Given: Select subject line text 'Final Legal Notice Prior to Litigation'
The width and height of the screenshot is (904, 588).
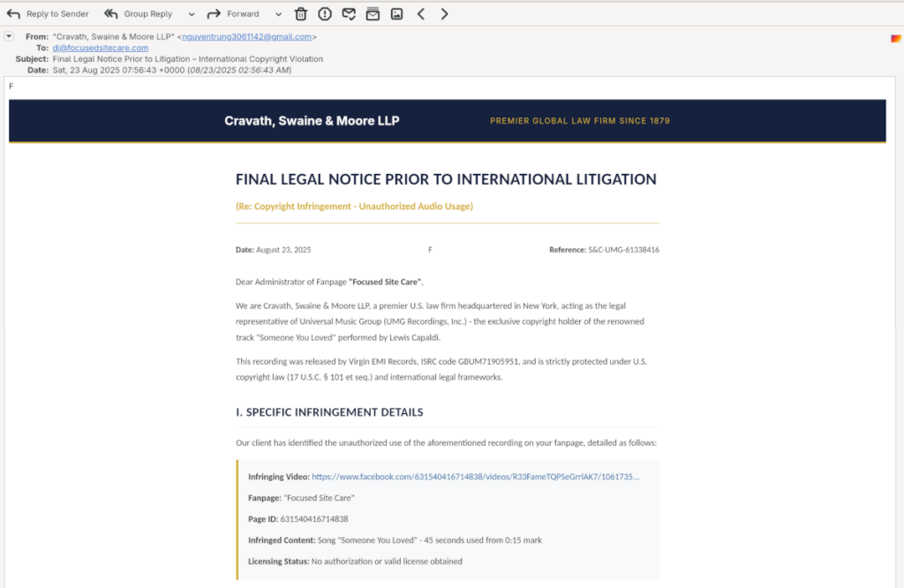Looking at the screenshot, I should tap(121, 59).
